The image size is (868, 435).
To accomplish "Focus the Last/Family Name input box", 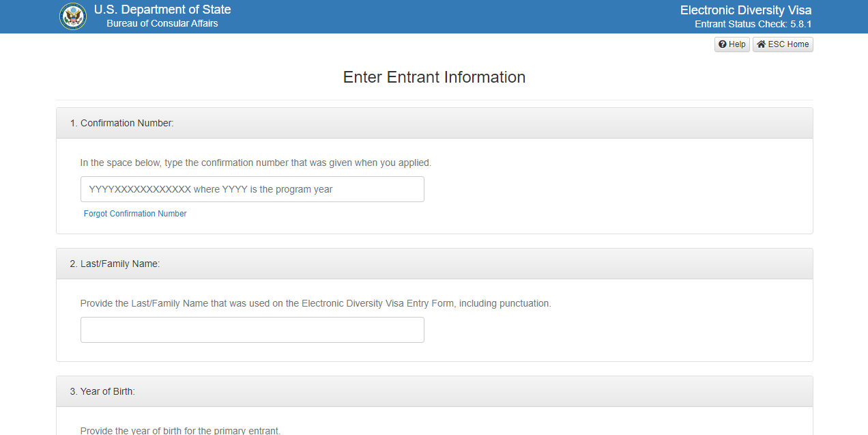I will tap(252, 330).
